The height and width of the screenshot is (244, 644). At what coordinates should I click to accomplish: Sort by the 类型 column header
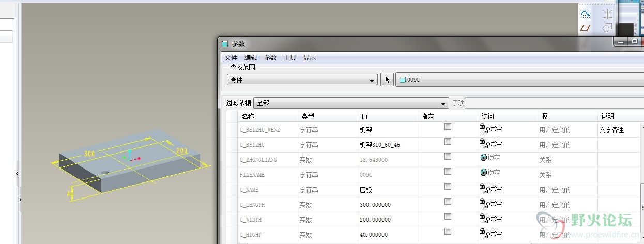(328, 117)
